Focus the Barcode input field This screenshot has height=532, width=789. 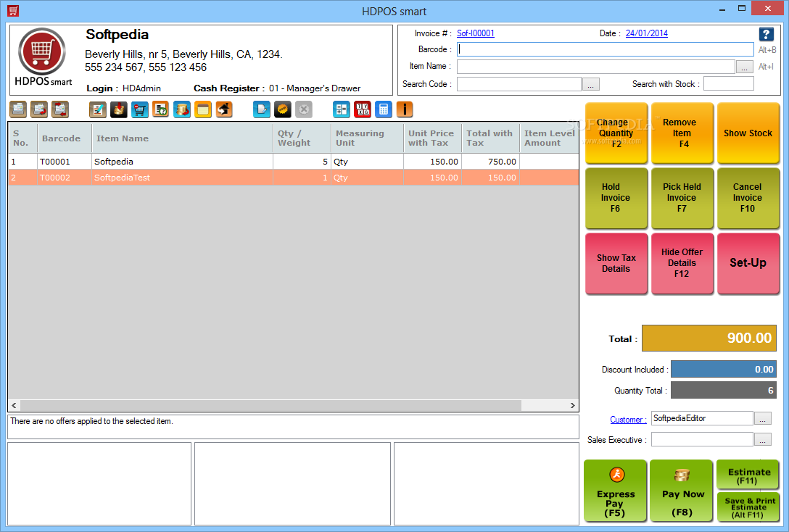[x=606, y=49]
